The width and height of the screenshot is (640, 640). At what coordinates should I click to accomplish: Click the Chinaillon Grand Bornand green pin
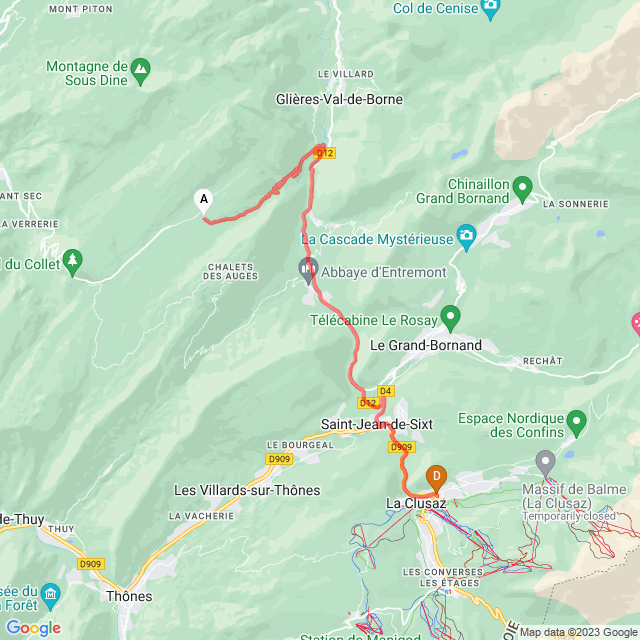coord(522,190)
